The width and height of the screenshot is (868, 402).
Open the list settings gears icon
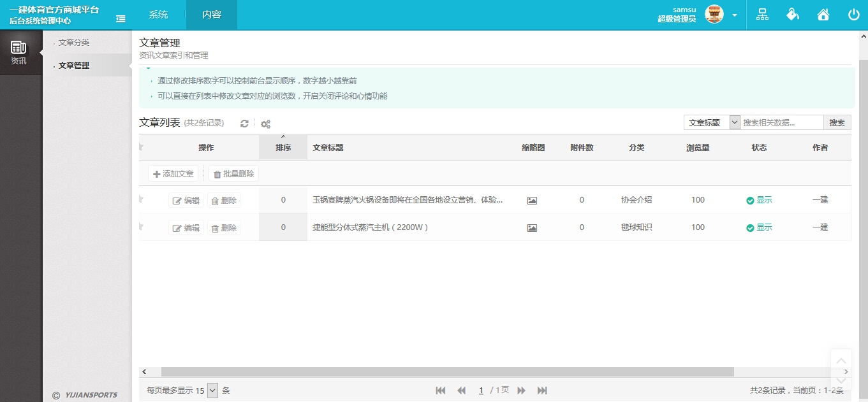click(x=266, y=123)
